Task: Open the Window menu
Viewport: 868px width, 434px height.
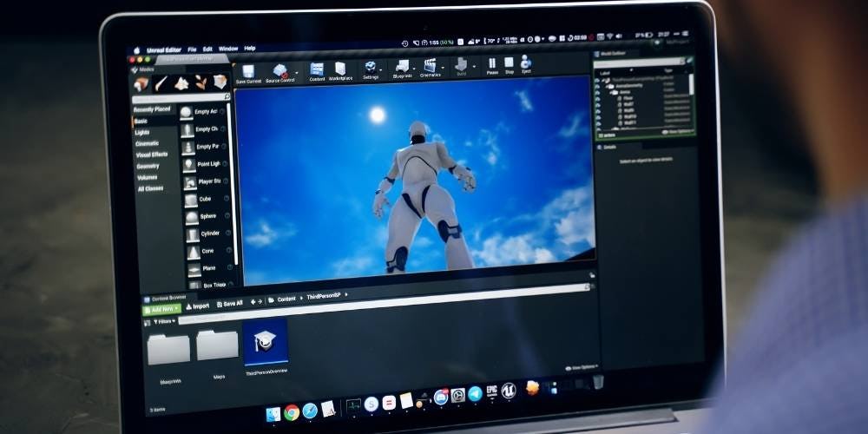Action: 228,49
